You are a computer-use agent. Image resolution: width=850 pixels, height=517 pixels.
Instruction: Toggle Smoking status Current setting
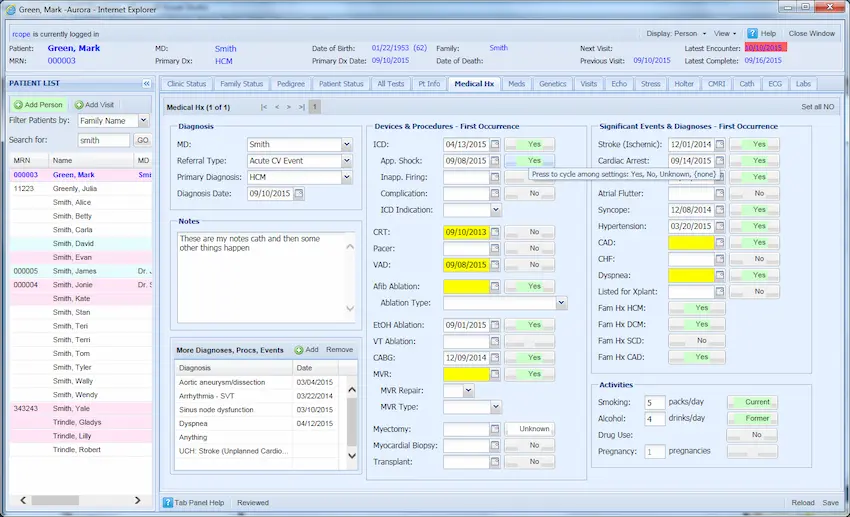tap(752, 402)
